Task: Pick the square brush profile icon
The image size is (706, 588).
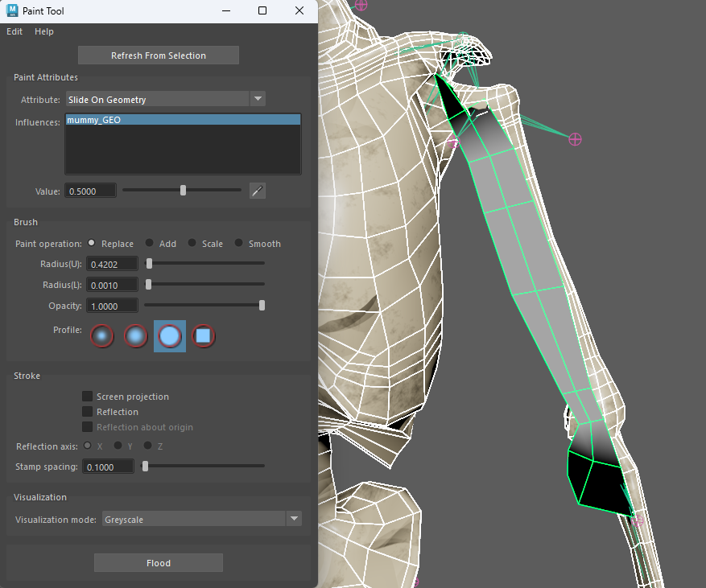Action: coord(204,335)
